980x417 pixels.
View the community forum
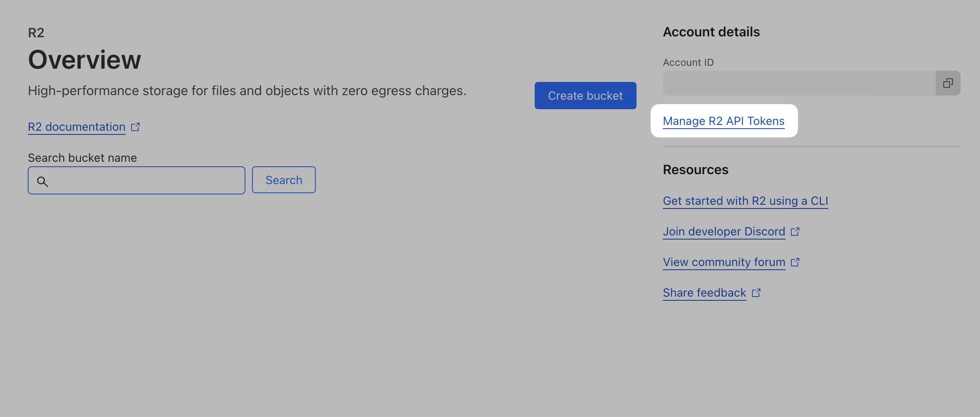pyautogui.click(x=723, y=261)
